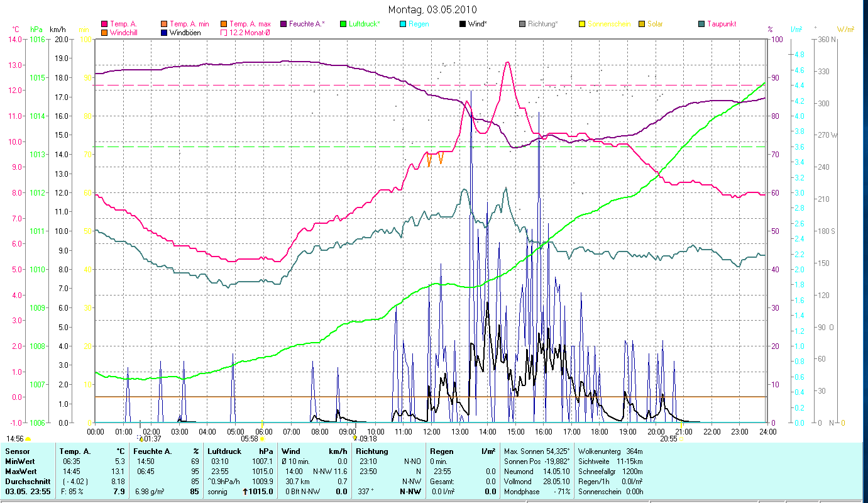
Task: Click the Wolkenunterg 364m entry
Action: (610, 451)
